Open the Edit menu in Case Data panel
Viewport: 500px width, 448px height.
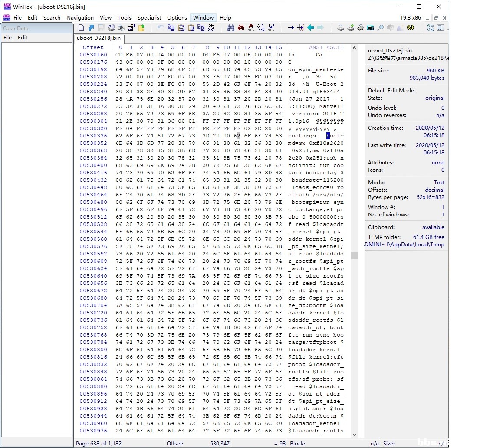23,38
